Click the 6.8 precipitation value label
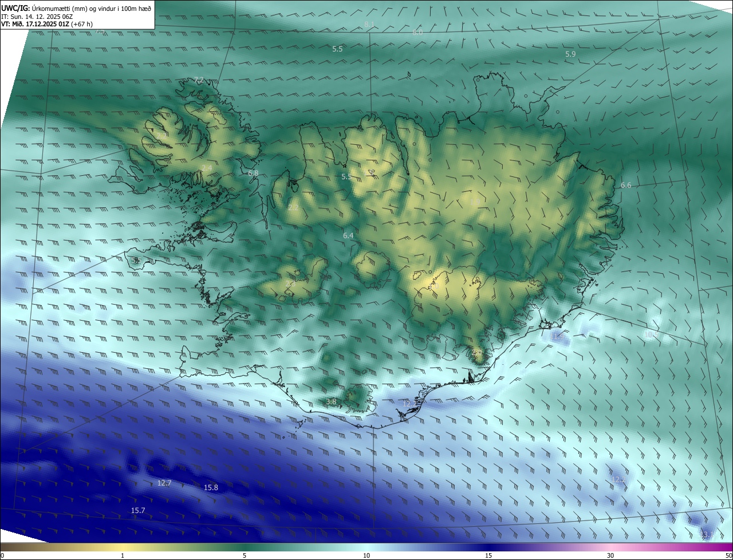733x560 pixels. (x=253, y=172)
